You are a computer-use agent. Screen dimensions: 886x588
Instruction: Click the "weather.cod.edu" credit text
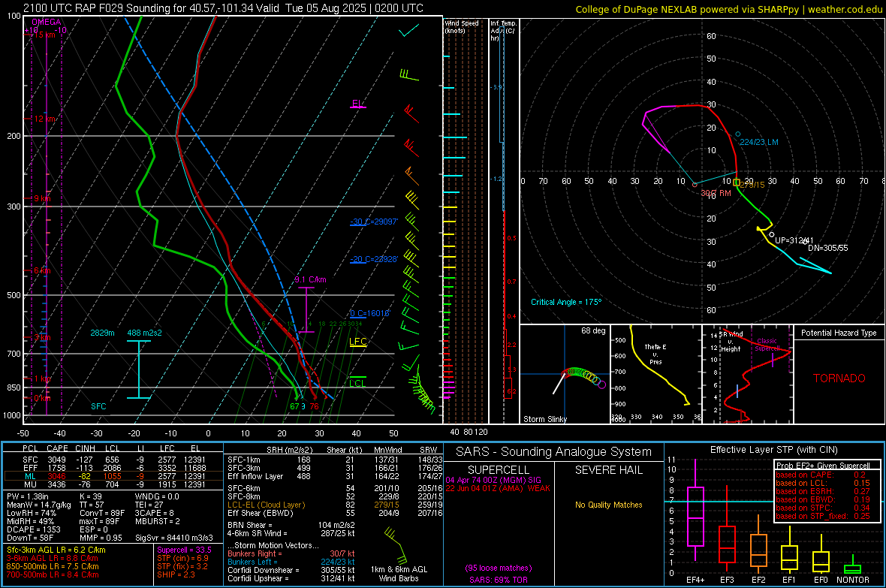[x=845, y=9]
